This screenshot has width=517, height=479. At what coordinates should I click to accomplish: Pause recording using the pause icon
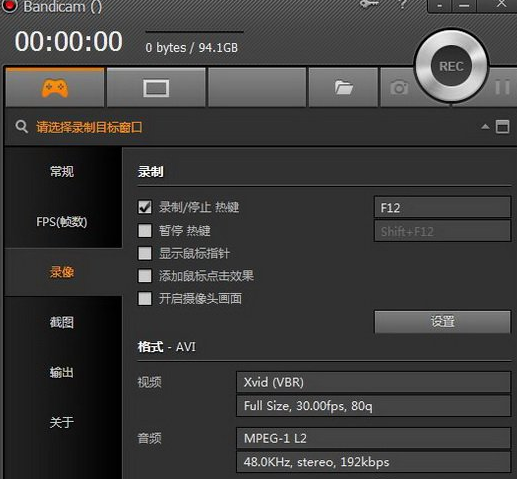pos(502,88)
